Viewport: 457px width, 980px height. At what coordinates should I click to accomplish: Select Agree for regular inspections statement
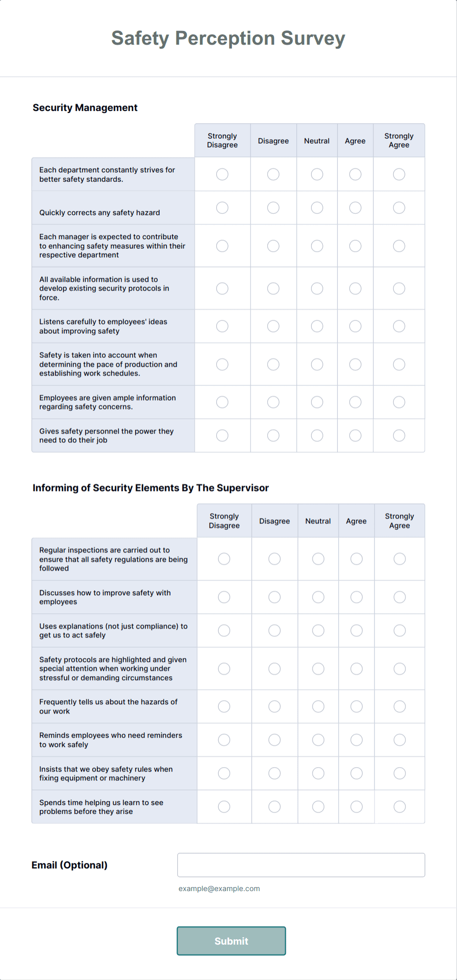tap(356, 559)
